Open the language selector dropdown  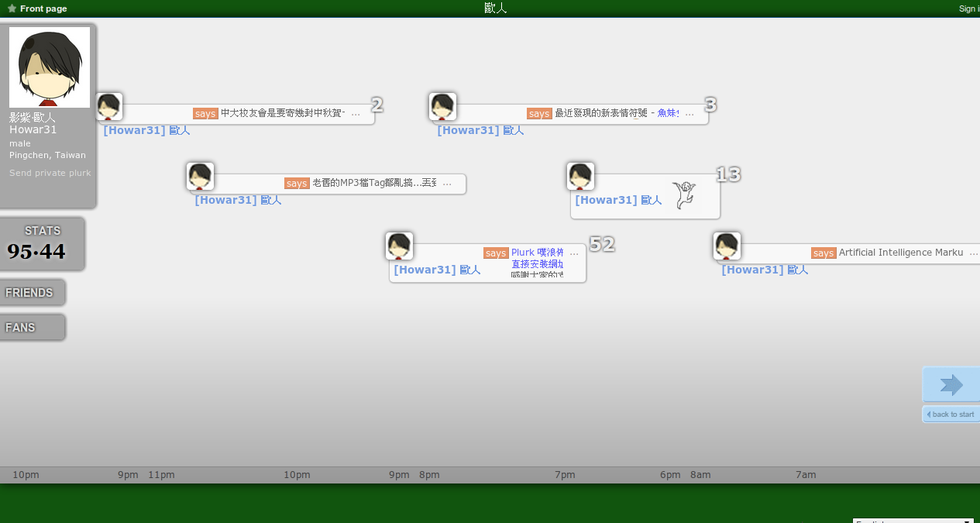913,521
